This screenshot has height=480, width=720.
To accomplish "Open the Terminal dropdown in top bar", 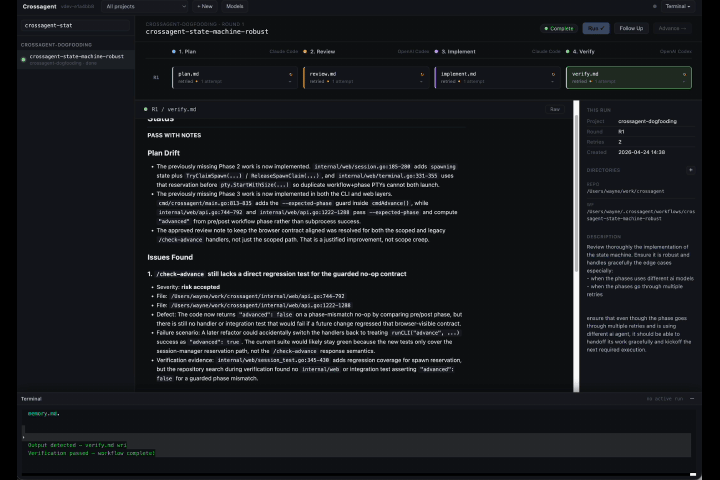I will [678, 6].
